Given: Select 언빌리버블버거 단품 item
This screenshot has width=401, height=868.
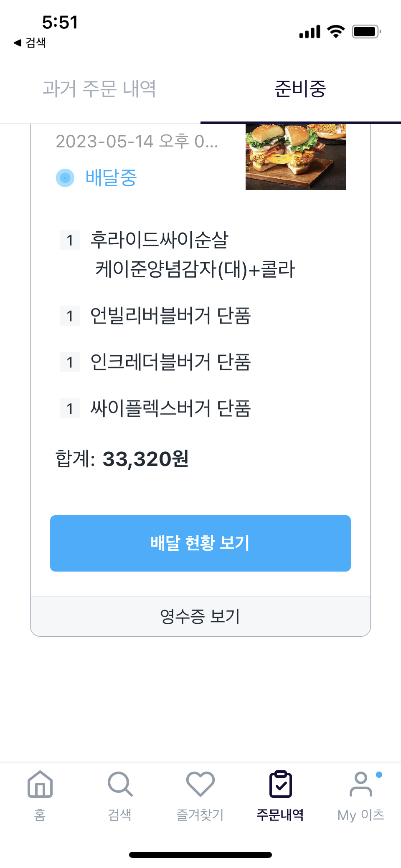Looking at the screenshot, I should click(170, 316).
